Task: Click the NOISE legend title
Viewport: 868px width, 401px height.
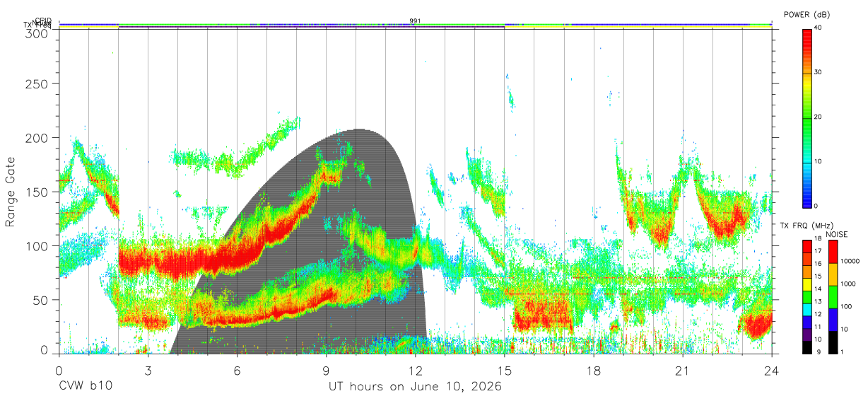Action: click(x=835, y=234)
